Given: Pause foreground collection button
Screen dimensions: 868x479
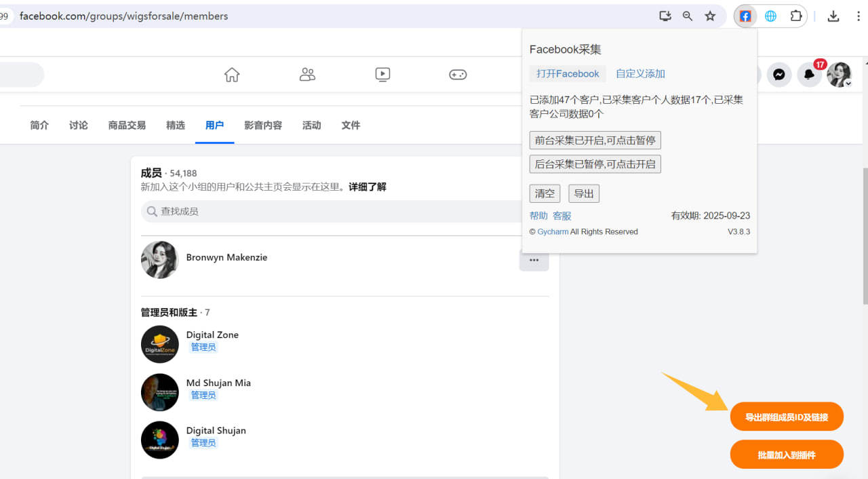Looking at the screenshot, I should (x=595, y=140).
